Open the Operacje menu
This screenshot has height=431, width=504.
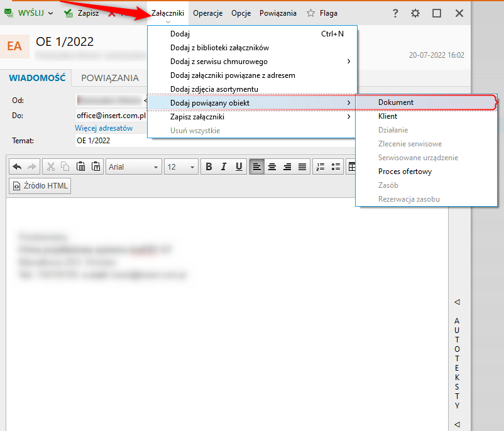click(207, 13)
